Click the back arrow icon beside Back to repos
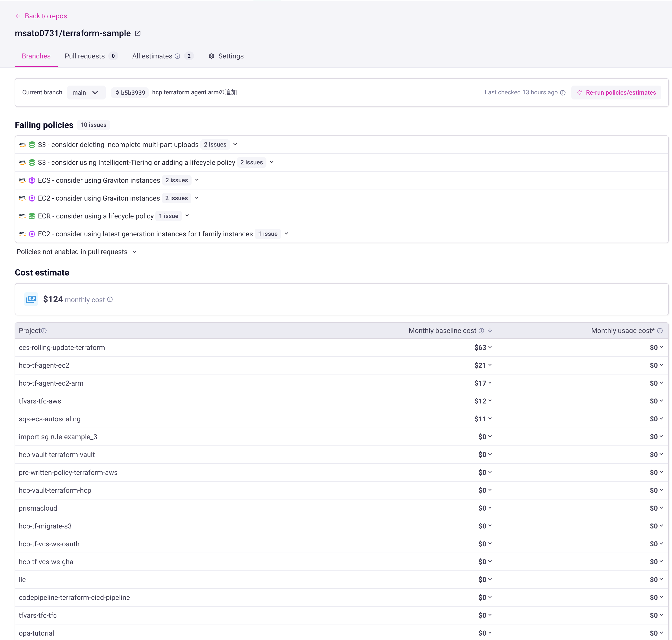This screenshot has height=640, width=672. 18,16
